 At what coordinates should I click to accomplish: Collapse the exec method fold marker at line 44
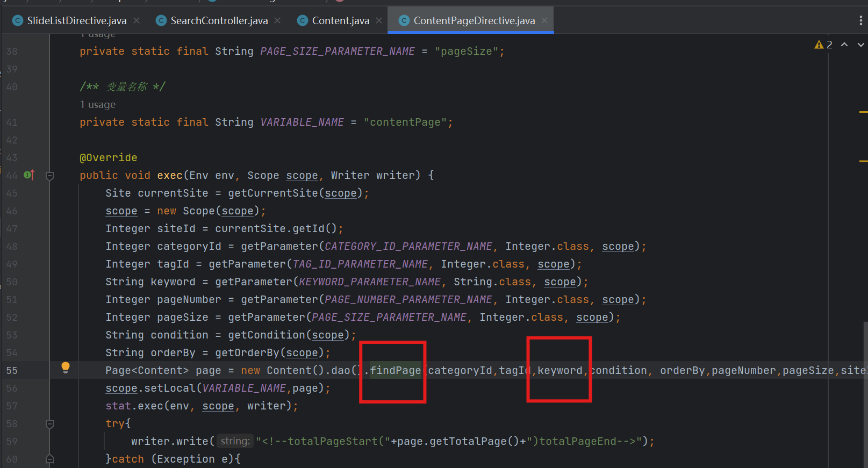tap(49, 176)
